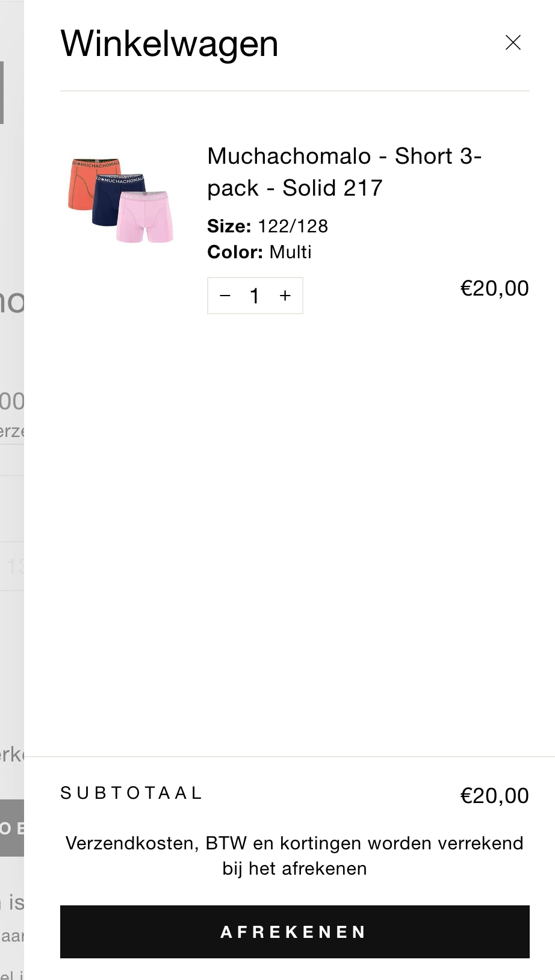Close the Winkelwagen cart panel
555x980 pixels.
[513, 43]
